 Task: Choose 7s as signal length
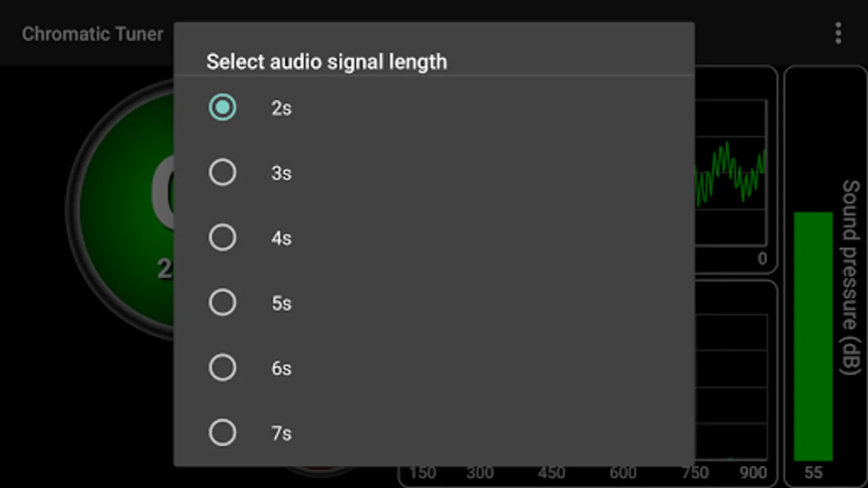coord(222,433)
